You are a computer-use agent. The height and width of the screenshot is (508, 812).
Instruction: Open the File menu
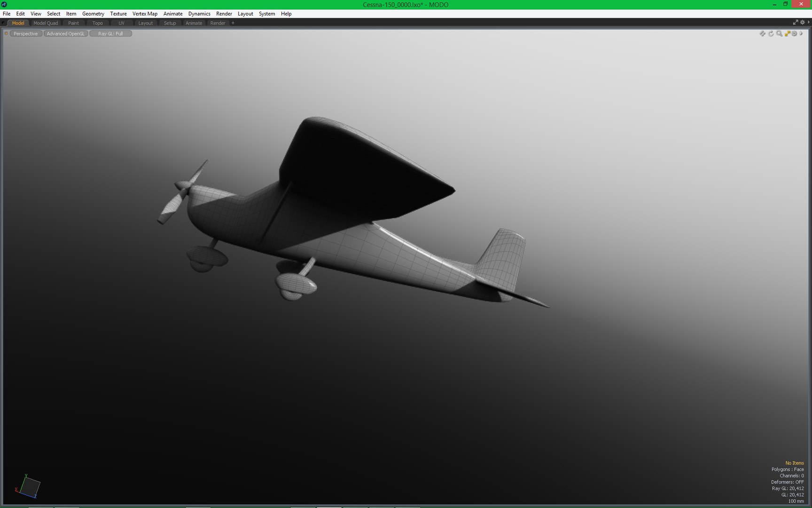point(7,14)
